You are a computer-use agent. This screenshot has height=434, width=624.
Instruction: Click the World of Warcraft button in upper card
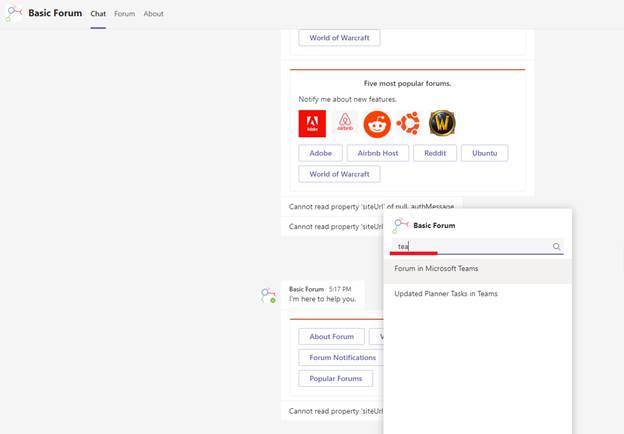(x=339, y=38)
